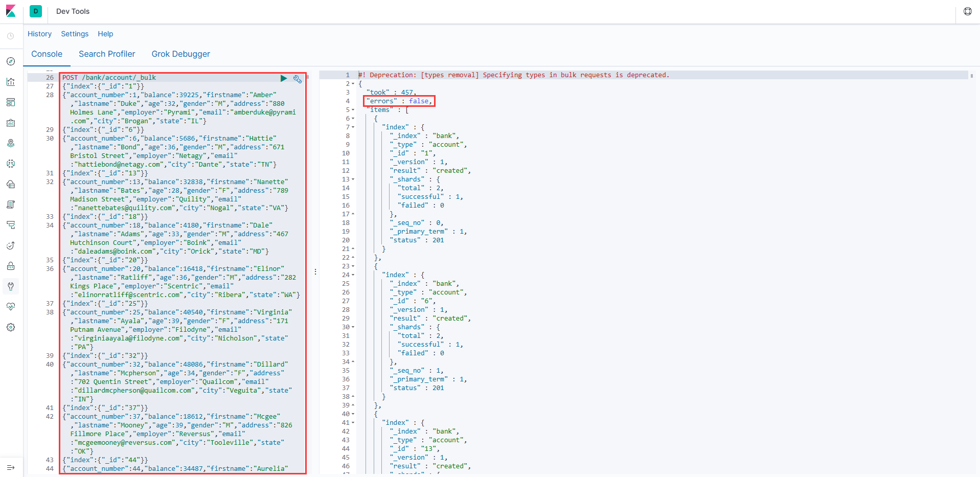Collapse the "items" array at line 5

353,110
